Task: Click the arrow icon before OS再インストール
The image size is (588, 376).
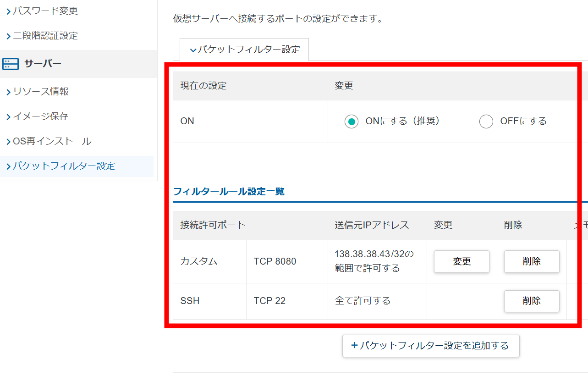Action: (8, 142)
